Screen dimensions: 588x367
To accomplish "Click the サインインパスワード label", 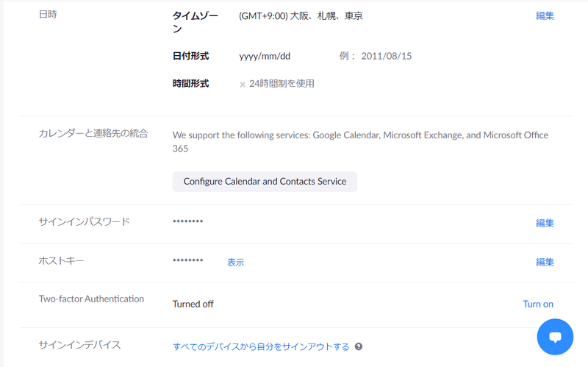I will (x=84, y=222).
